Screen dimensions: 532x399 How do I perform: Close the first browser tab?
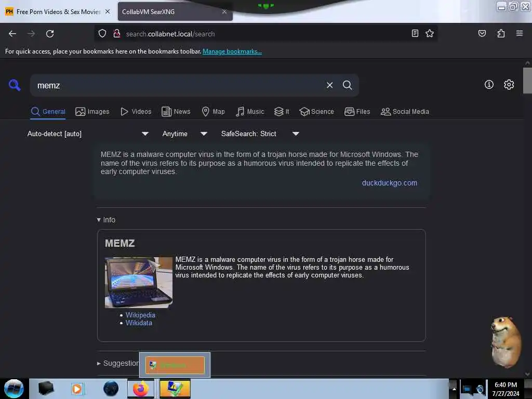click(x=108, y=11)
